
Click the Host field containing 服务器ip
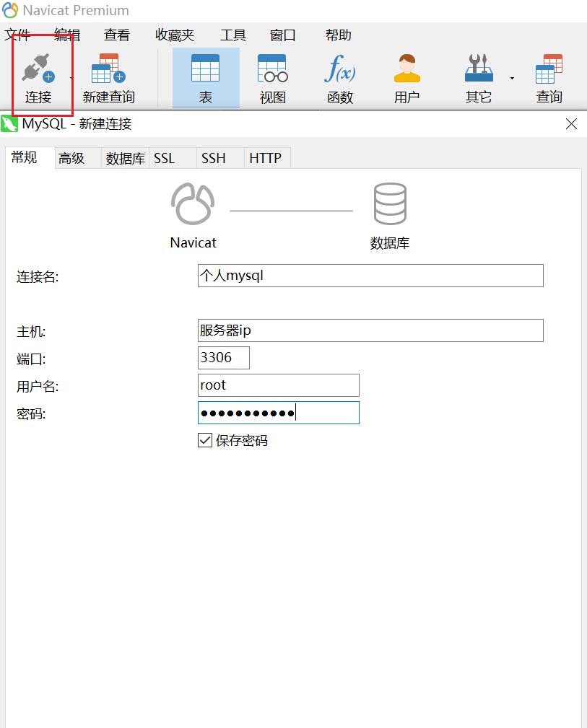[370, 330]
